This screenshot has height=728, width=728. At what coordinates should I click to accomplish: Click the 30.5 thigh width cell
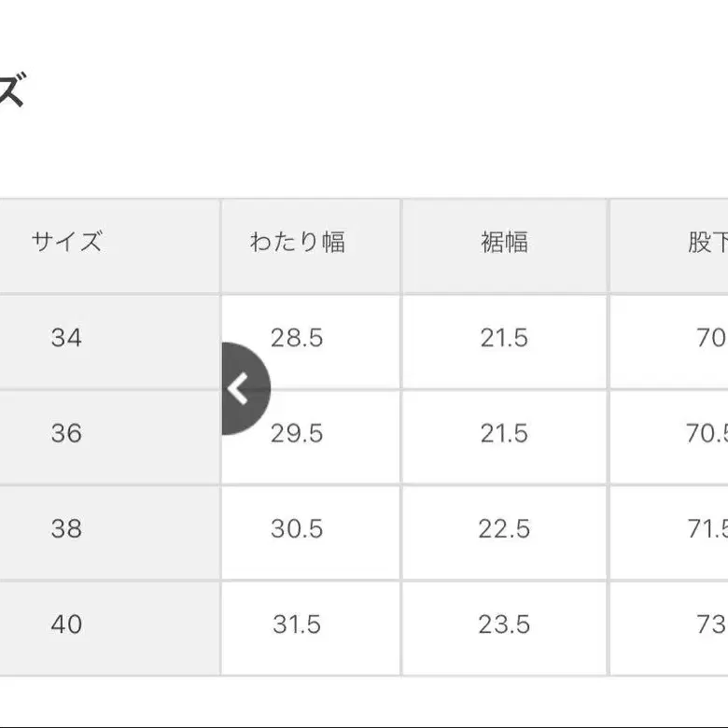point(298,529)
